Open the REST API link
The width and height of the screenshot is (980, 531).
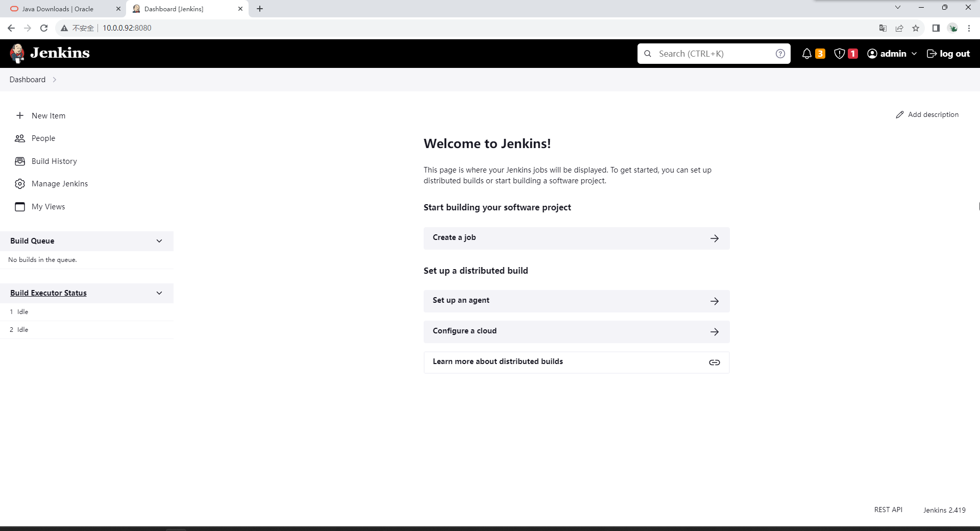(x=888, y=510)
